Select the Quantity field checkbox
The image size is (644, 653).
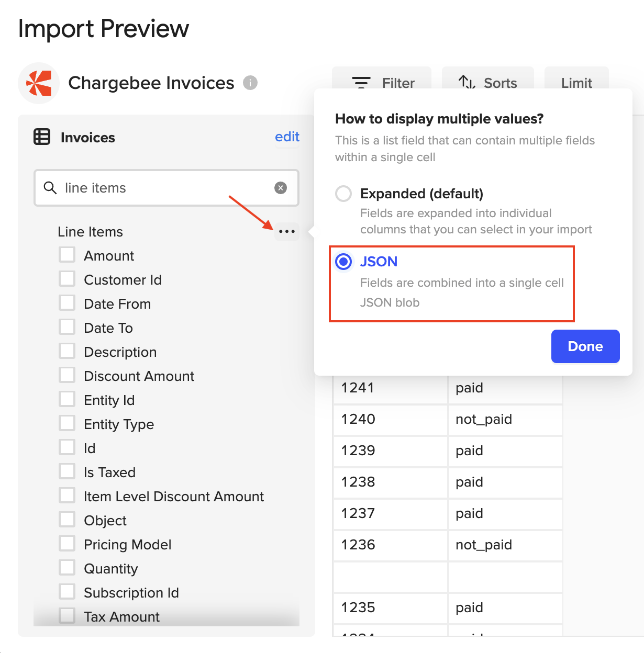67,568
